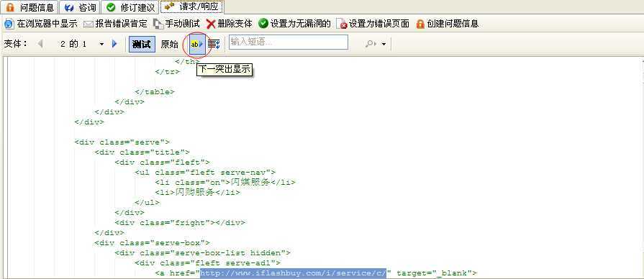Click the <div class="fleft"> line
This screenshot has height=279, width=644.
tap(162, 162)
